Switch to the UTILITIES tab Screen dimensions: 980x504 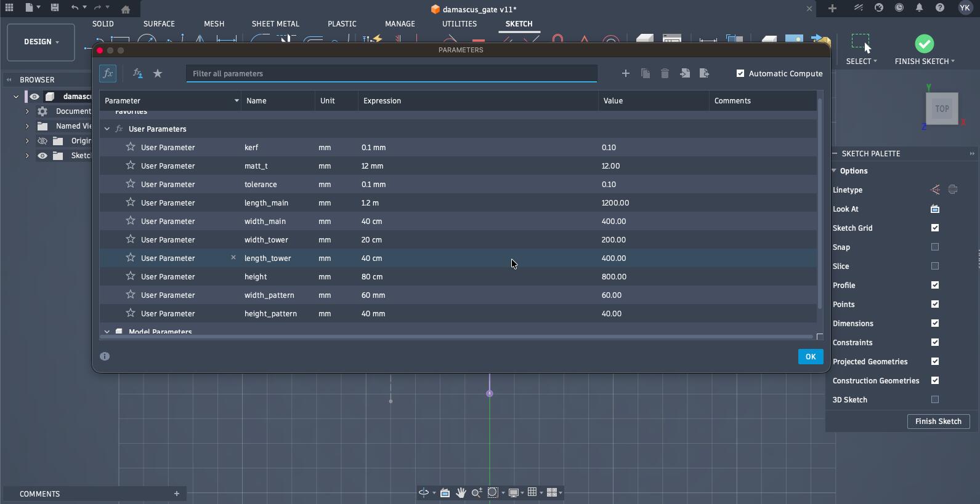point(460,23)
